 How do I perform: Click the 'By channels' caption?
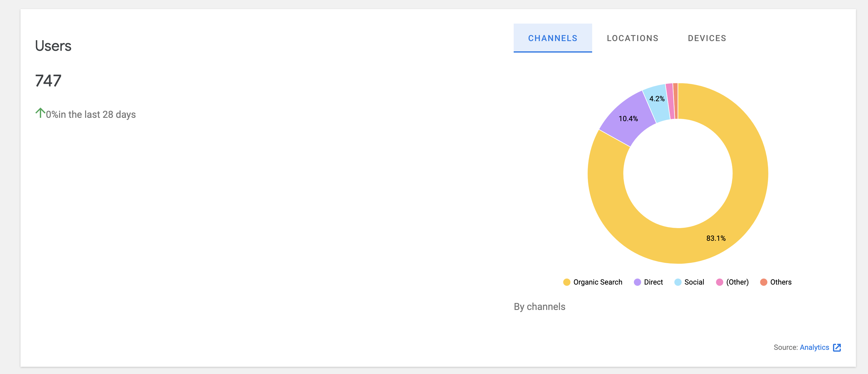point(539,307)
